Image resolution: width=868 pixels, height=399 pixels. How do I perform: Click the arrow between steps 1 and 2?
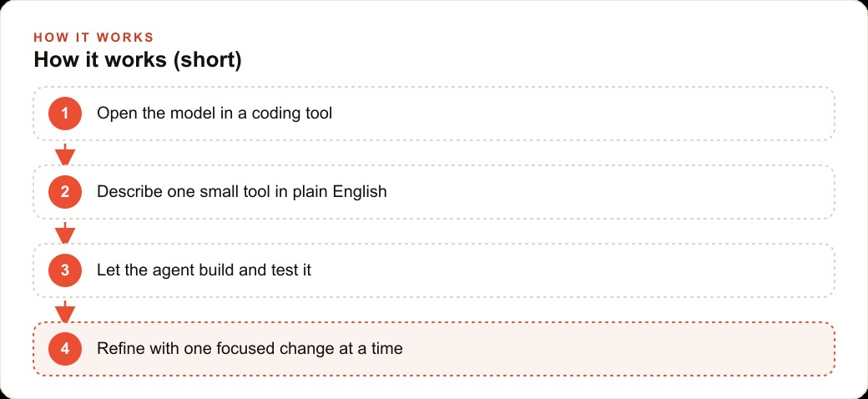[x=65, y=154]
